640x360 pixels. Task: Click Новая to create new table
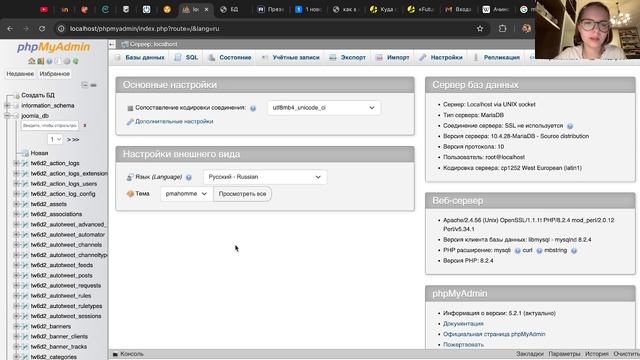tap(39, 153)
